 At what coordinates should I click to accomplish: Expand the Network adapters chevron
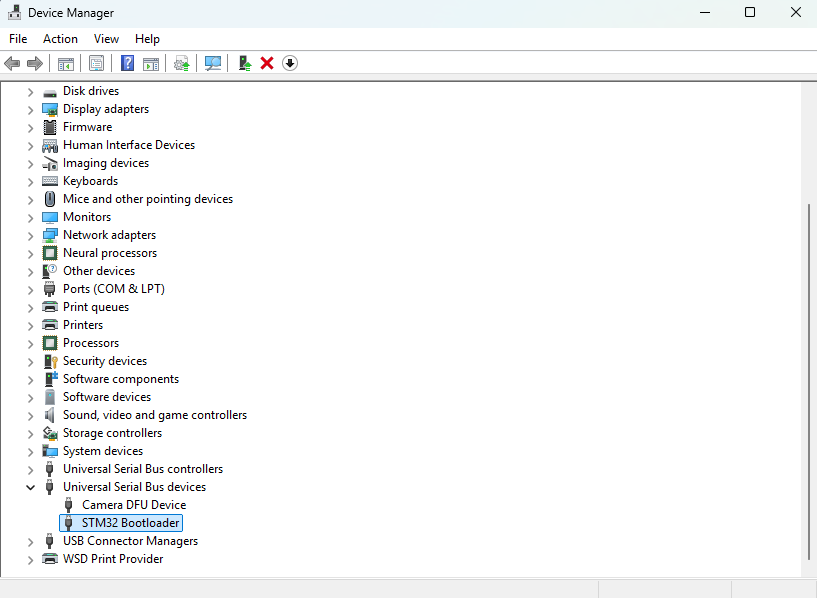(x=30, y=236)
